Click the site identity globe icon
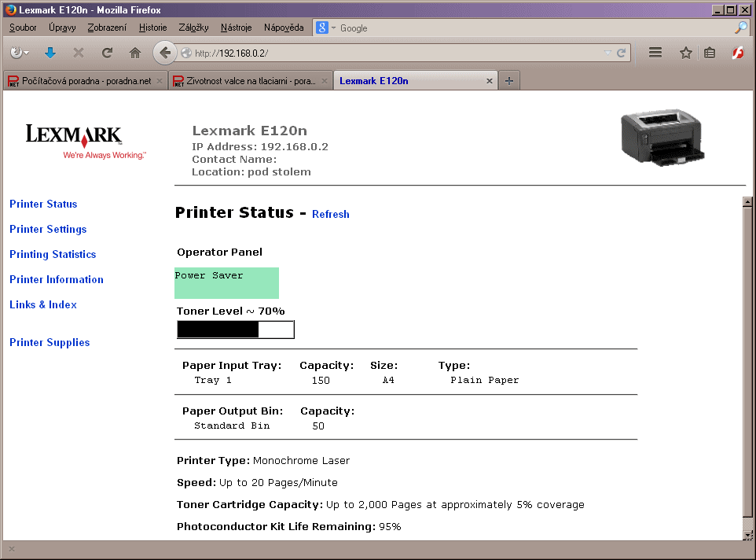The image size is (756, 560). tap(186, 53)
